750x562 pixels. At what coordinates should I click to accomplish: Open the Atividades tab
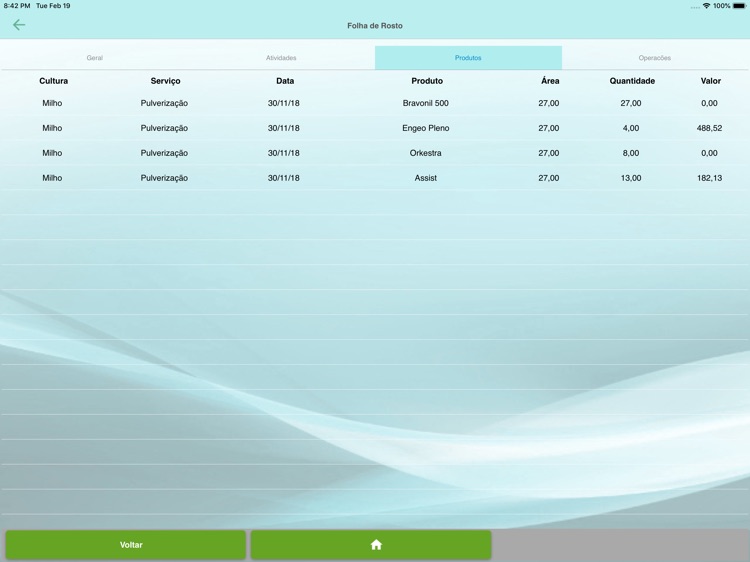point(281,58)
